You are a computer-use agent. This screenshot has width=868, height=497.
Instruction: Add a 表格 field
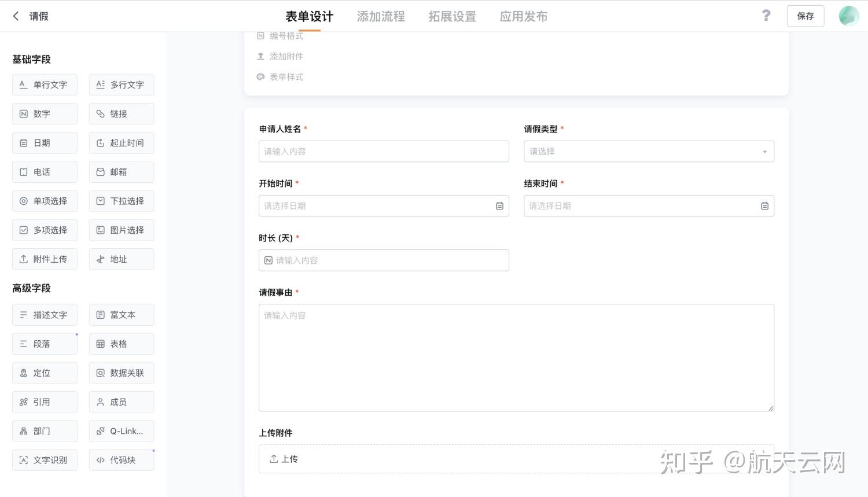coord(122,344)
